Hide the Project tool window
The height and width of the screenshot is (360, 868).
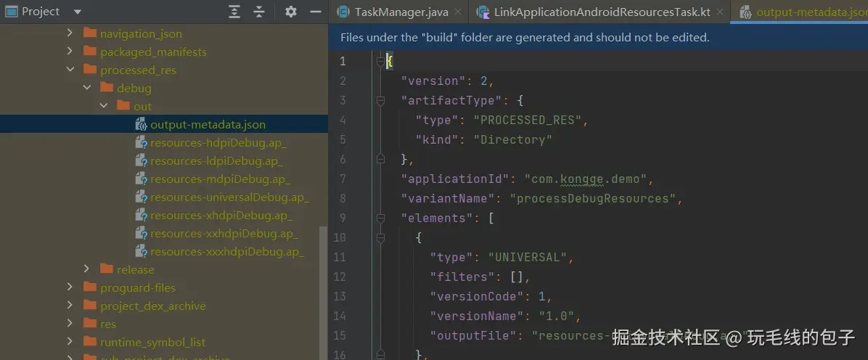[316, 12]
